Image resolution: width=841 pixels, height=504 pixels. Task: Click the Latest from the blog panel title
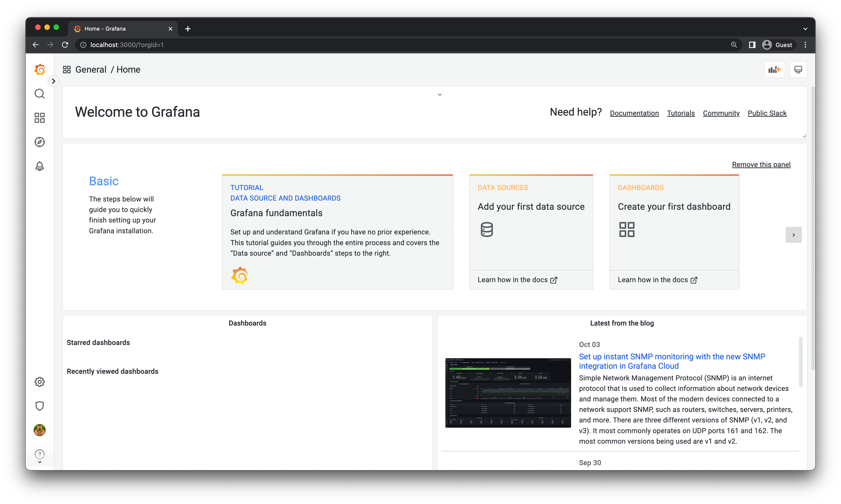[x=622, y=323]
